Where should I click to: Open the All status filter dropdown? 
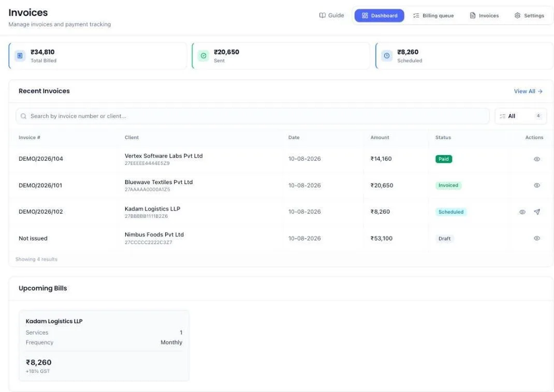[x=520, y=116]
